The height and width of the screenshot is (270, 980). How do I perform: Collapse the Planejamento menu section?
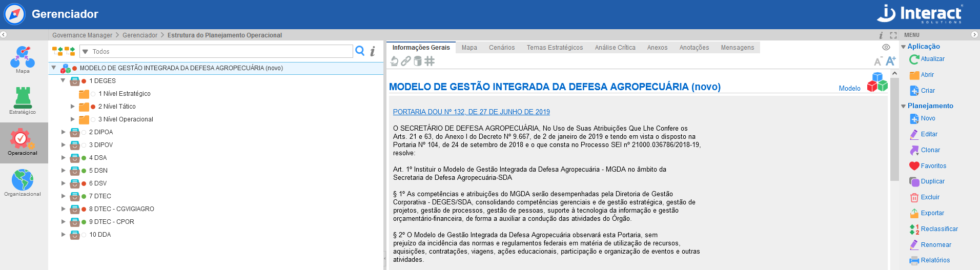pos(904,106)
